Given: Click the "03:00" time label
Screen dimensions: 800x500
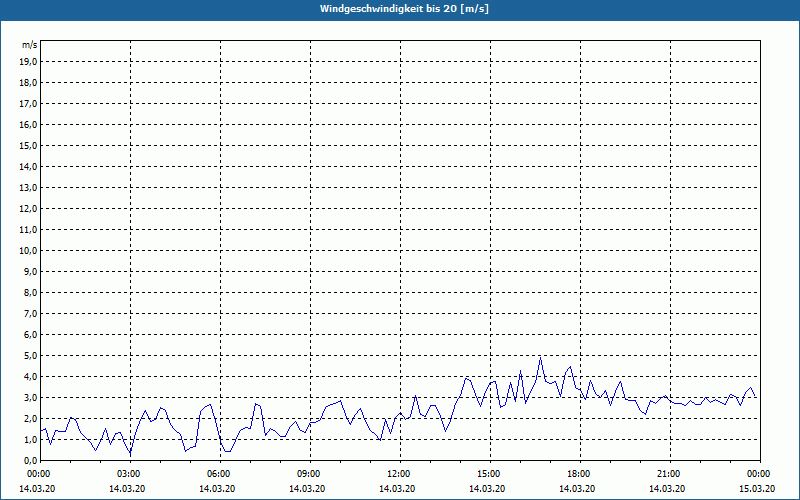Looking at the screenshot, I should (x=131, y=474).
